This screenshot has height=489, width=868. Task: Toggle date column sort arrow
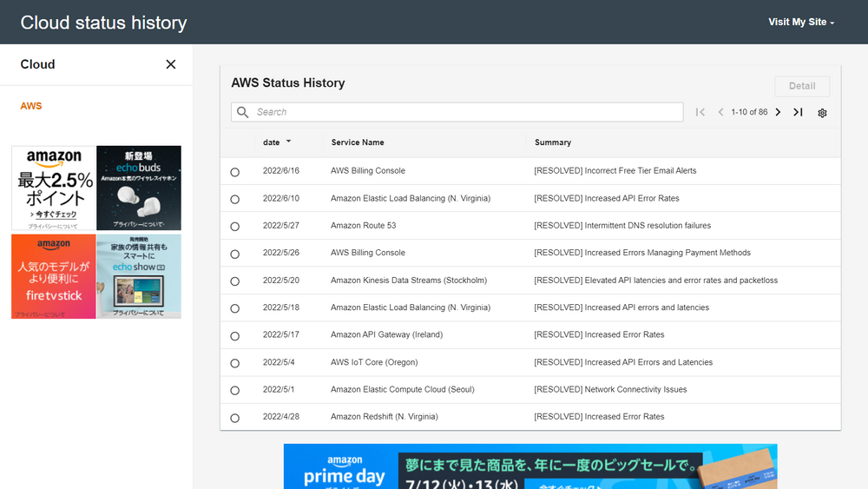(x=288, y=142)
